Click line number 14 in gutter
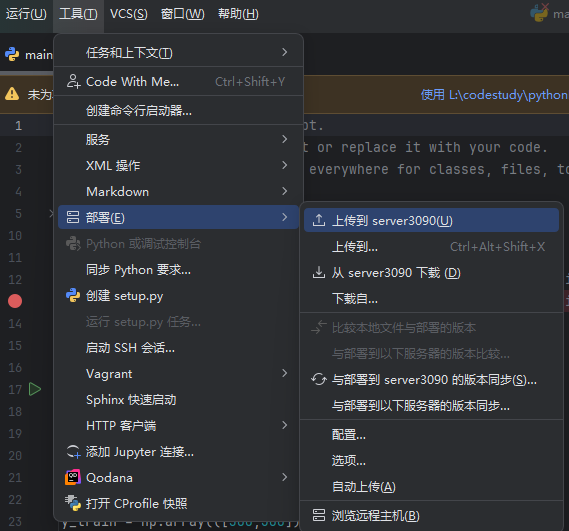This screenshot has height=531, width=569. [x=15, y=323]
